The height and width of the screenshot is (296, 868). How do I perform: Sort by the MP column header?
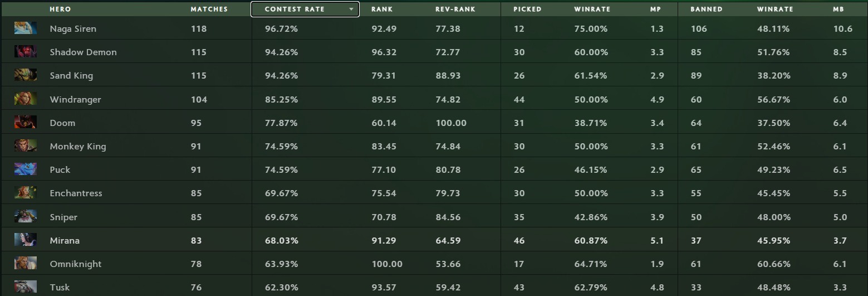click(656, 9)
